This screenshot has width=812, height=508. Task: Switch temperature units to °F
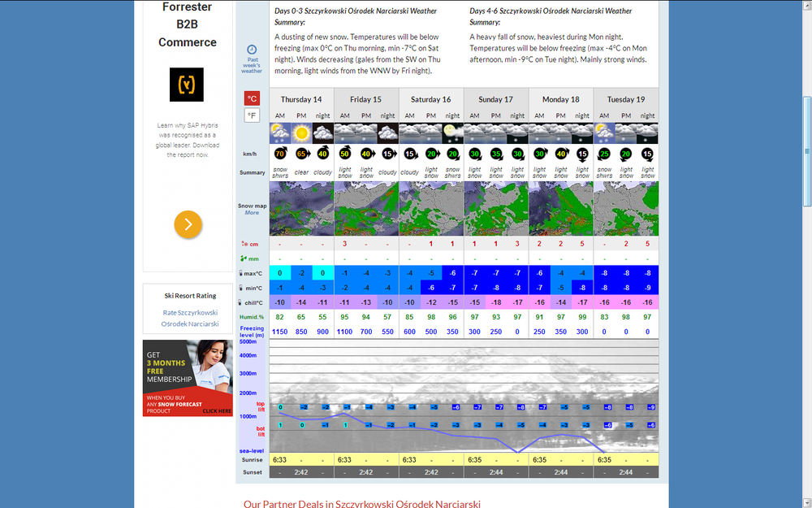(253, 115)
